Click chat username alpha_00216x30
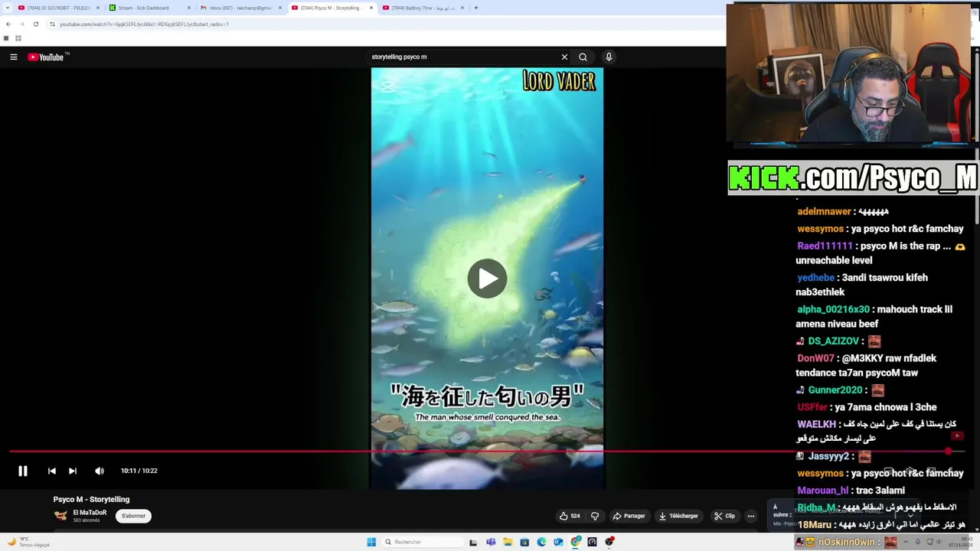 [x=833, y=309]
